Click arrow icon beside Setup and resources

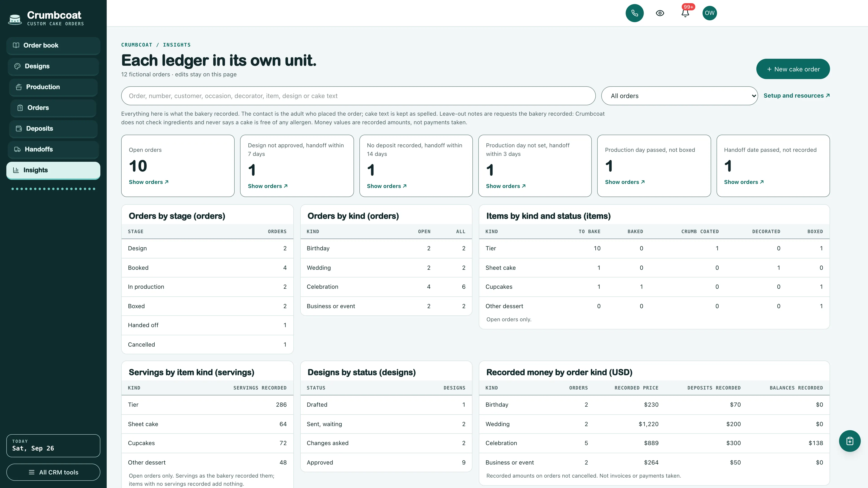click(827, 96)
